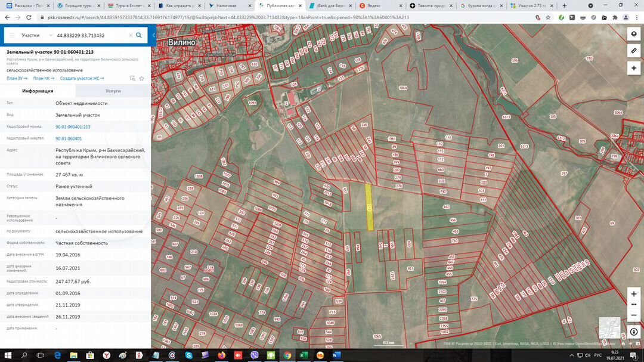The width and height of the screenshot is (644, 362).
Task: Collapse the left information panel
Action: (x=153, y=35)
